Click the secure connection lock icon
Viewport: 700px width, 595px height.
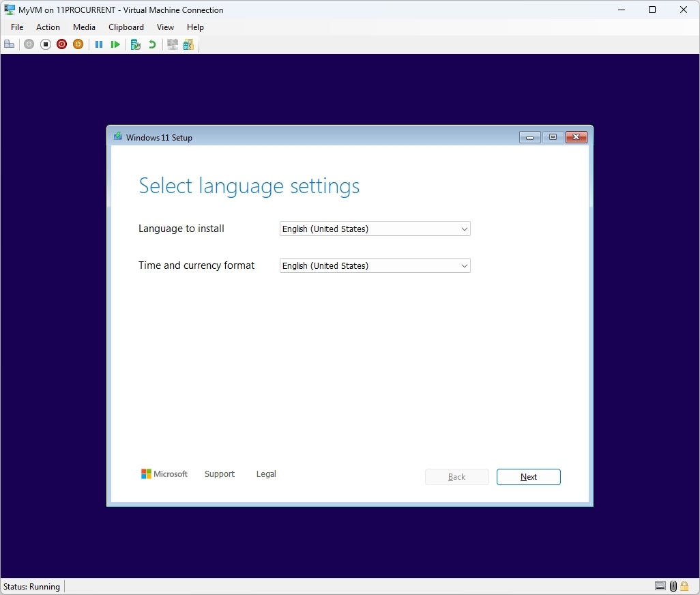[684, 586]
